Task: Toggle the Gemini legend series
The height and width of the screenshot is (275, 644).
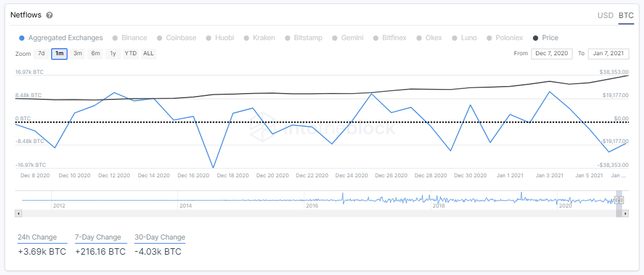Action: pyautogui.click(x=348, y=38)
